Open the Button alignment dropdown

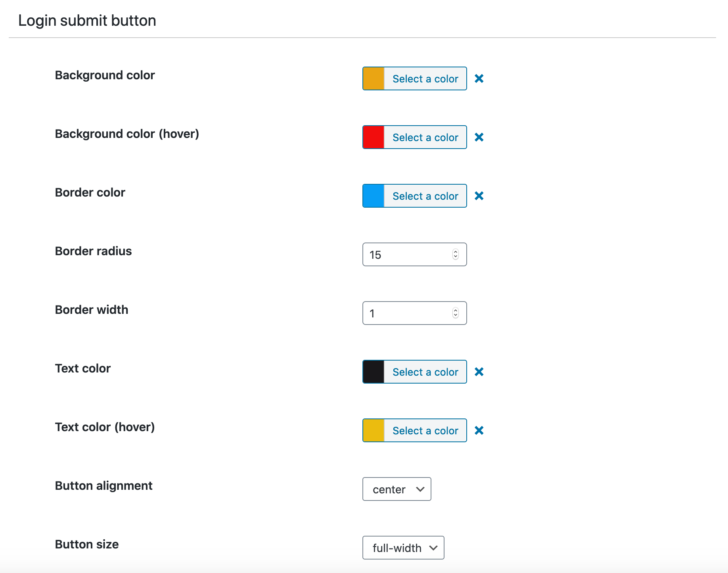click(x=397, y=489)
